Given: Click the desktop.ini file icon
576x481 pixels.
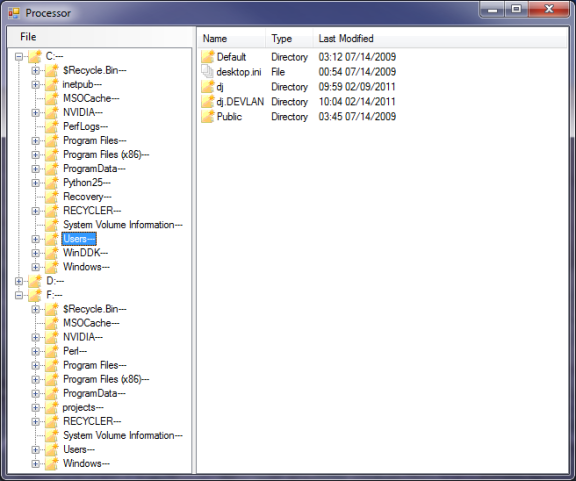Looking at the screenshot, I should (x=208, y=71).
